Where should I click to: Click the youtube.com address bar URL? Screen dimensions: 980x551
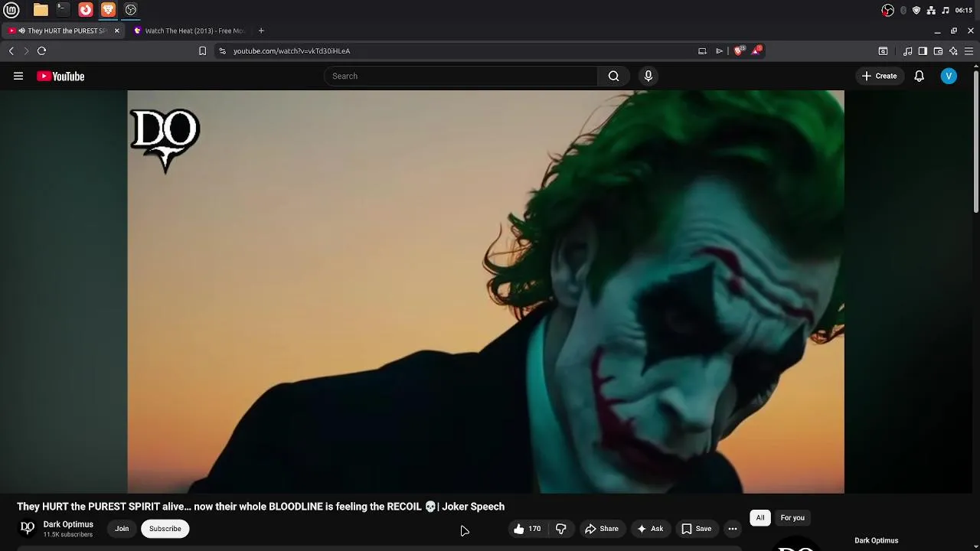pos(292,51)
